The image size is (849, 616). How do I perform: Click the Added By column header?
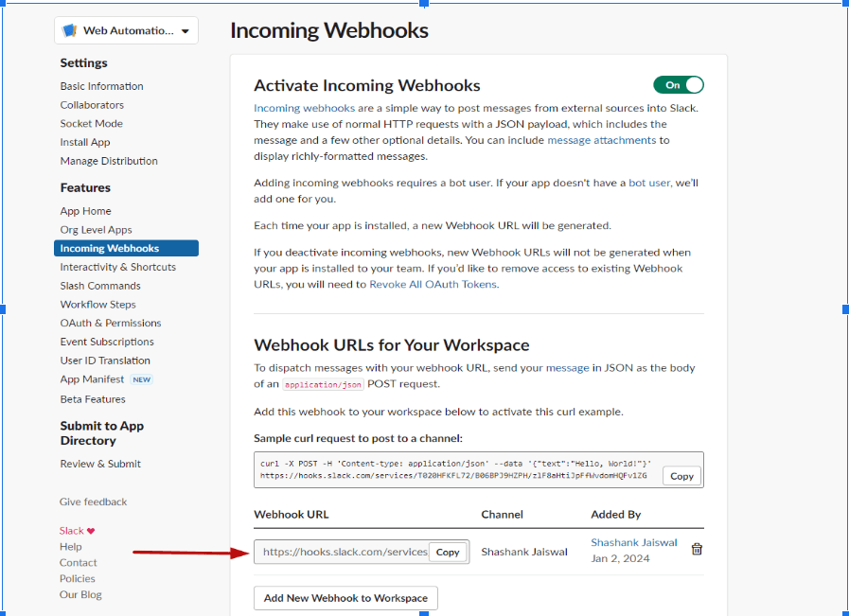[615, 515]
